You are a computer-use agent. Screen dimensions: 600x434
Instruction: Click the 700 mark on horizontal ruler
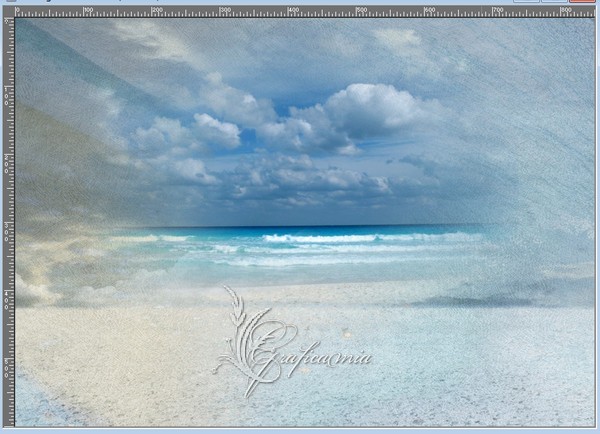point(499,10)
